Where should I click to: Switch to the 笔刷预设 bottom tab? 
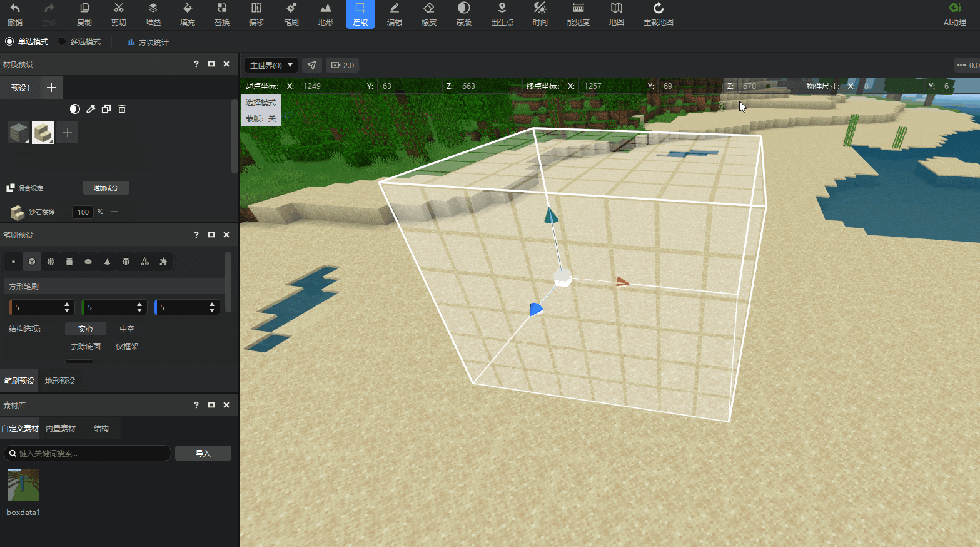pos(19,381)
